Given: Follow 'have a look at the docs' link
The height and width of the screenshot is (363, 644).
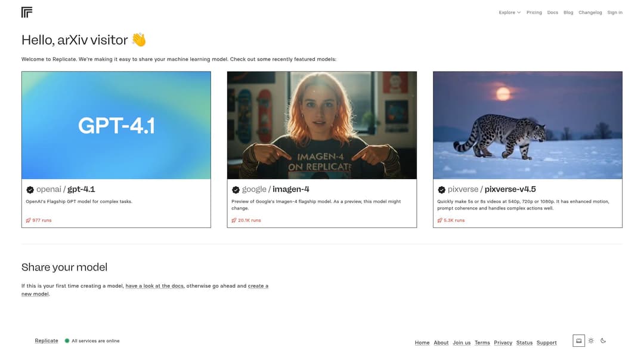Looking at the screenshot, I should (154, 286).
